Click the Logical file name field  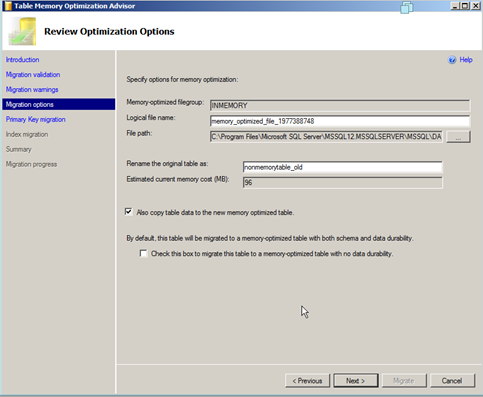(340, 121)
